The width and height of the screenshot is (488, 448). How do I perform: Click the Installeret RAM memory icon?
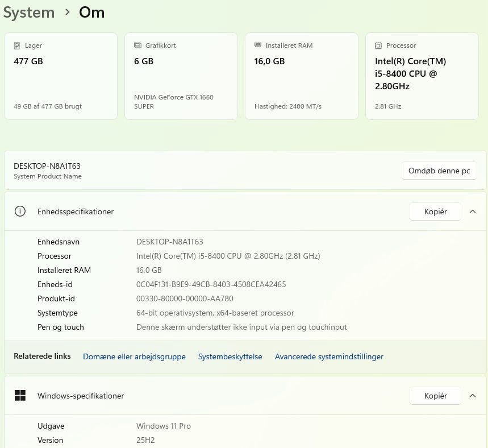[258, 45]
